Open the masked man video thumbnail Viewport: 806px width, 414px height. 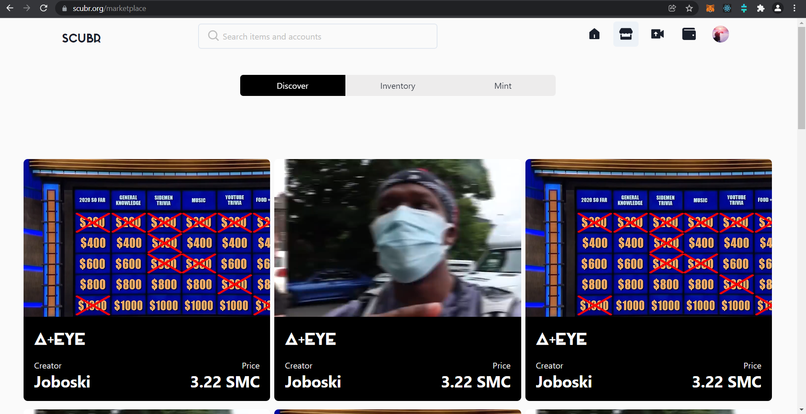pyautogui.click(x=397, y=238)
